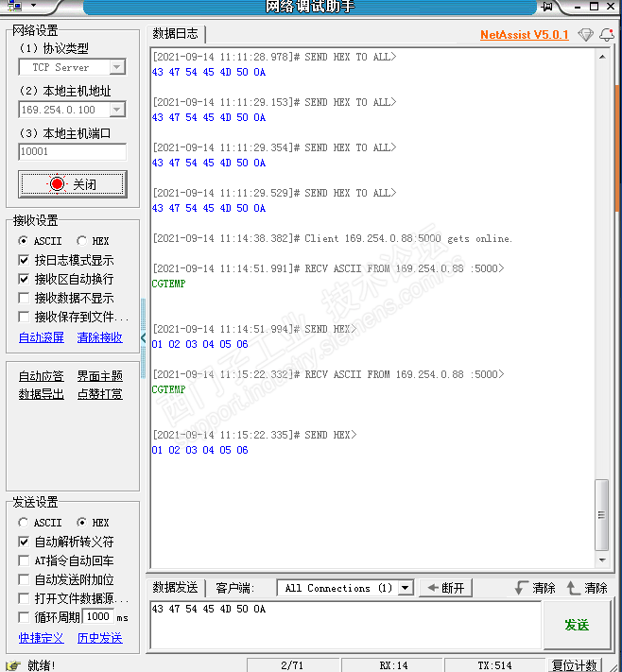
Task: Click the 复位计数 button in status bar
Action: 575,665
